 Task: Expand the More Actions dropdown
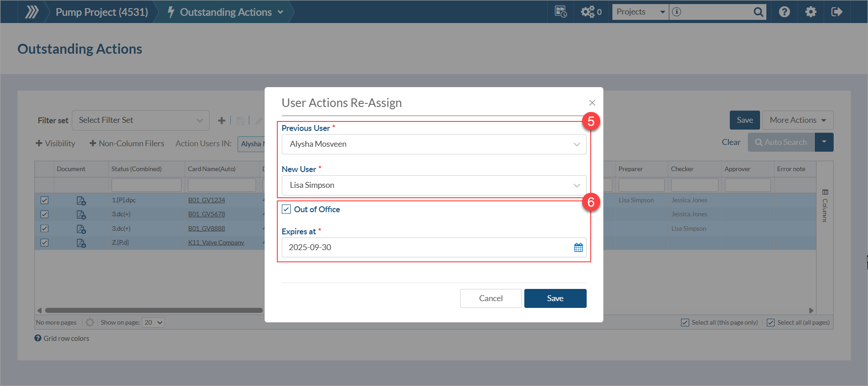(798, 120)
